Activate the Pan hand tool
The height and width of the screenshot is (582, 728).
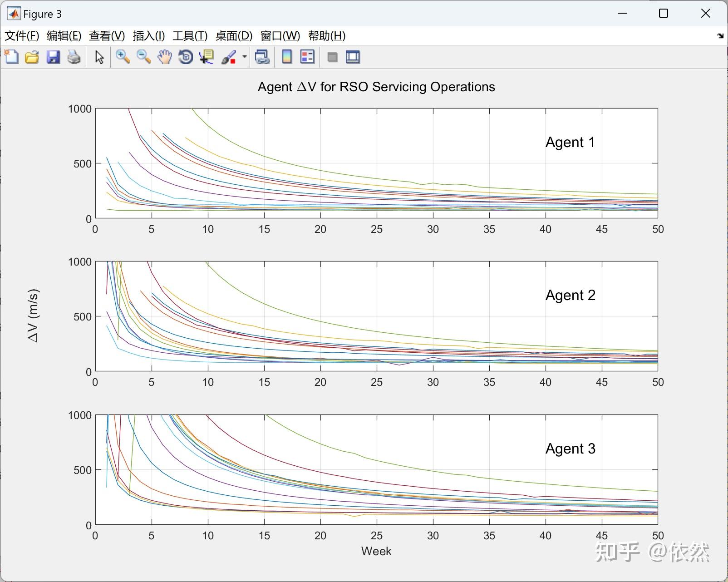tap(165, 57)
